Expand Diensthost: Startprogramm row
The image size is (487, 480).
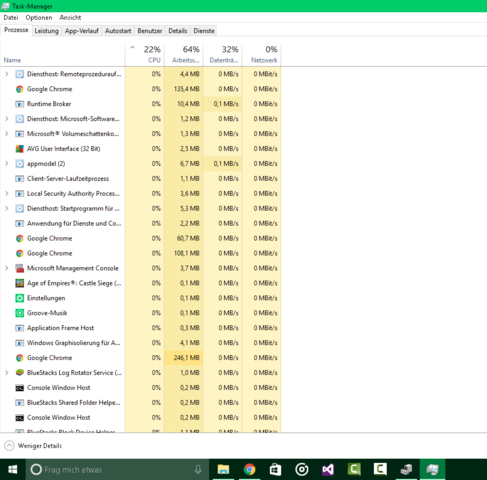(6, 208)
